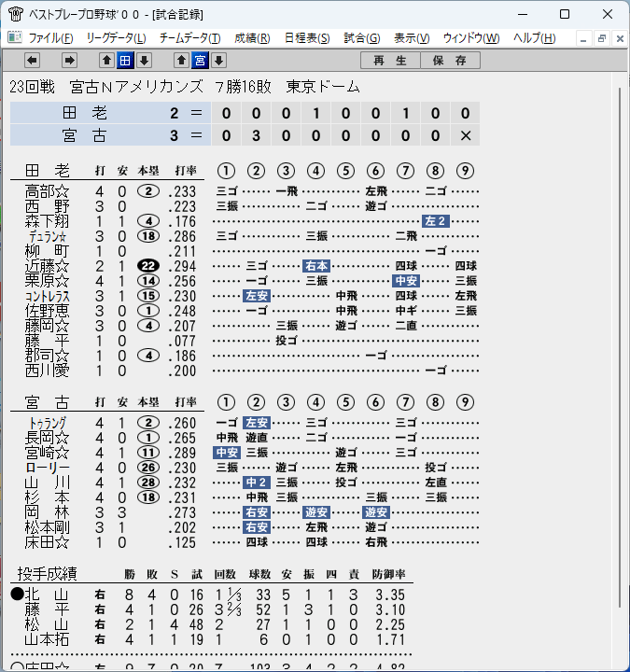Click up arrow left of 宮 icon

click(181, 61)
